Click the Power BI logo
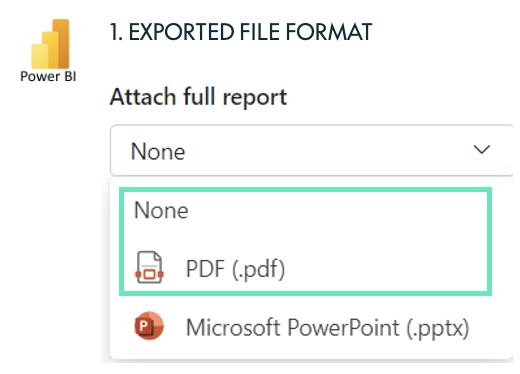 (x=50, y=44)
